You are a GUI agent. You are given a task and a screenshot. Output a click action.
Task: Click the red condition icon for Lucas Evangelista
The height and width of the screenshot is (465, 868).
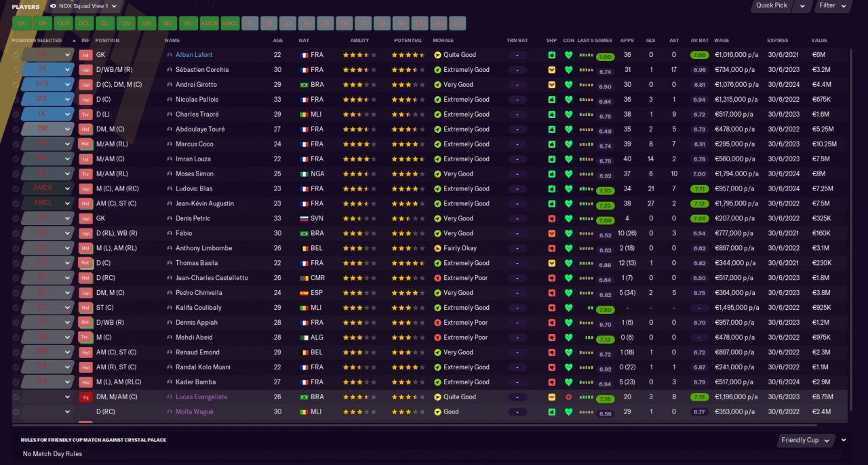(568, 397)
